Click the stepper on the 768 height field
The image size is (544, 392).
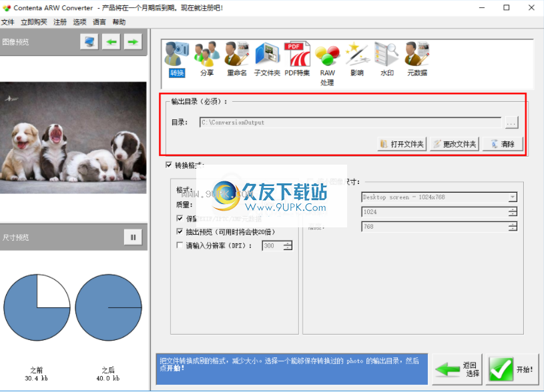tap(513, 227)
